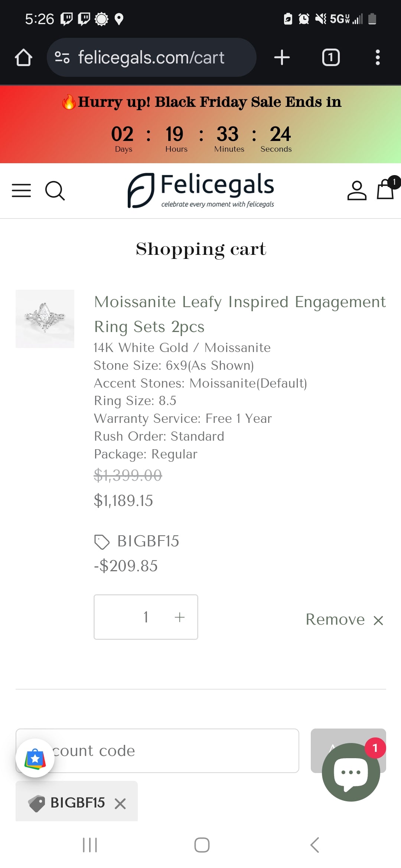Tap the floating rewards shopping badge
Image resolution: width=401 pixels, height=868 pixels.
pos(35,758)
